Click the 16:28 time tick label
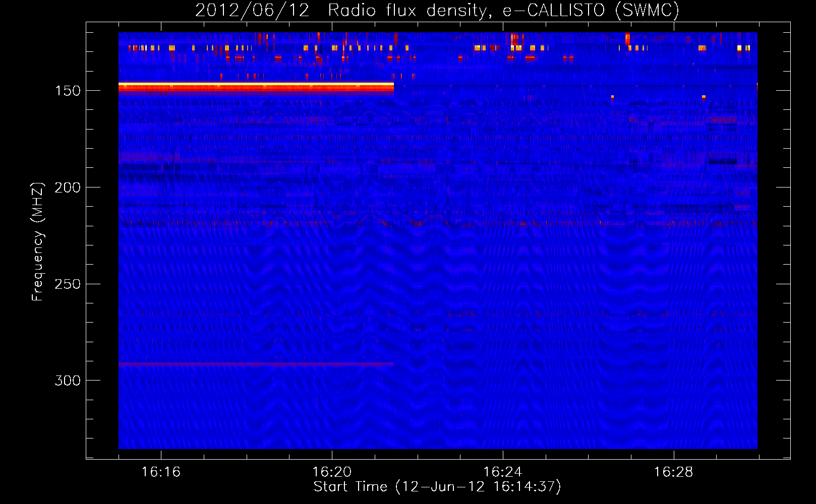This screenshot has height=504, width=816. pos(674,472)
